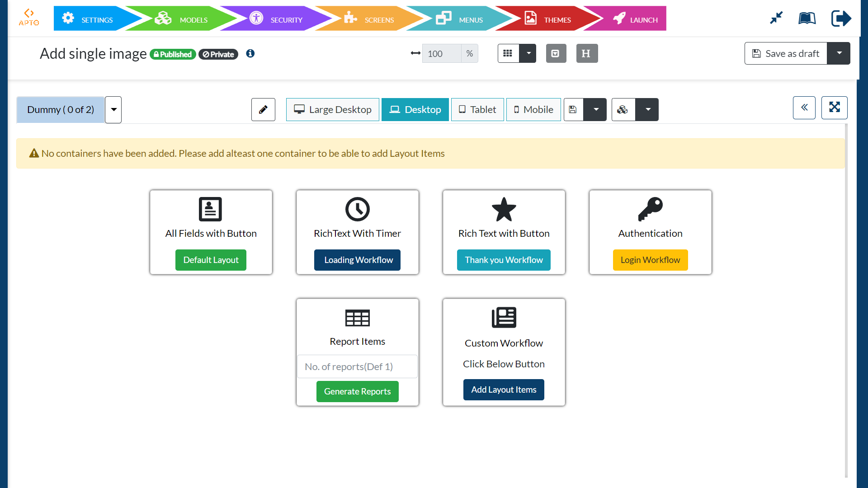Switch to Mobile preview mode
Viewport: 868px width, 488px height.
coord(533,109)
